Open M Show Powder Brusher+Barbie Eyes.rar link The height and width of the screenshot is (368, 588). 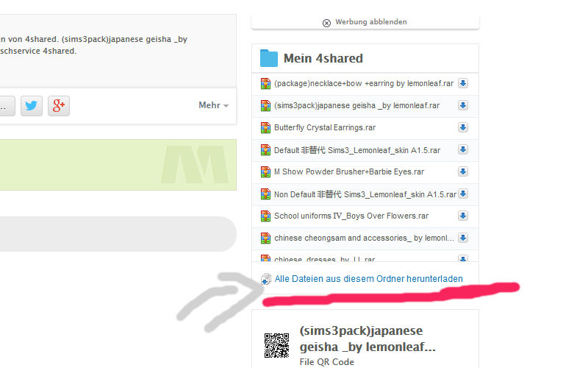[348, 172]
